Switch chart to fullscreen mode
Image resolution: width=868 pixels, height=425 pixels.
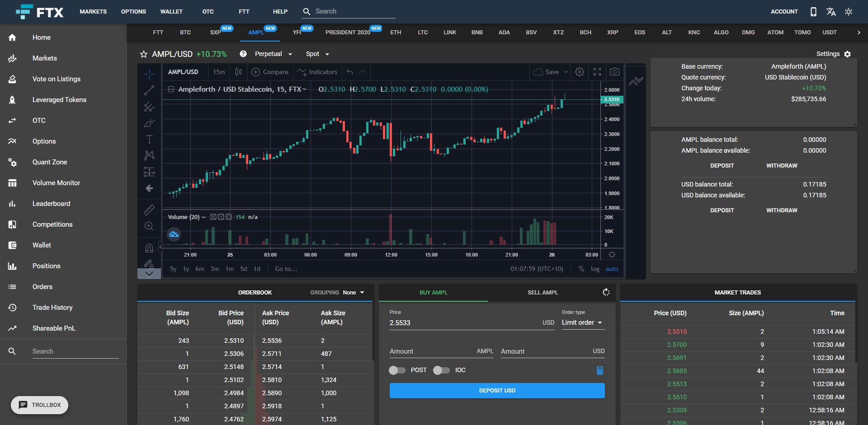(x=597, y=72)
